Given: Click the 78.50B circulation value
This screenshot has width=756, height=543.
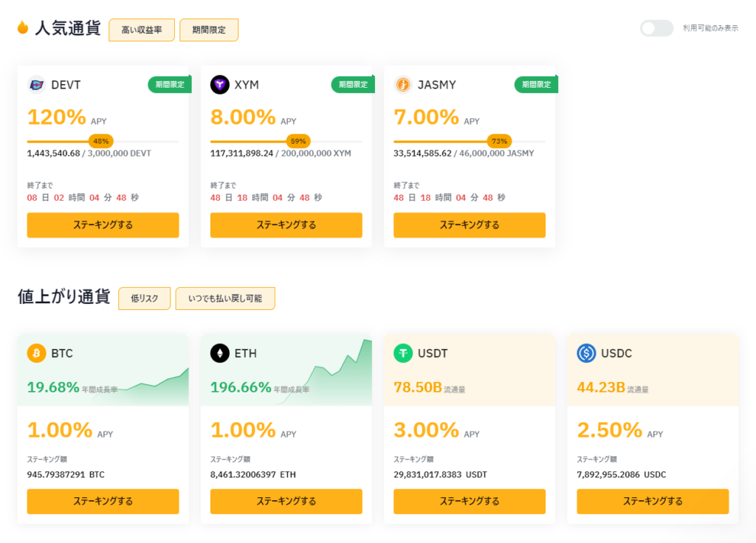Looking at the screenshot, I should pos(418,387).
